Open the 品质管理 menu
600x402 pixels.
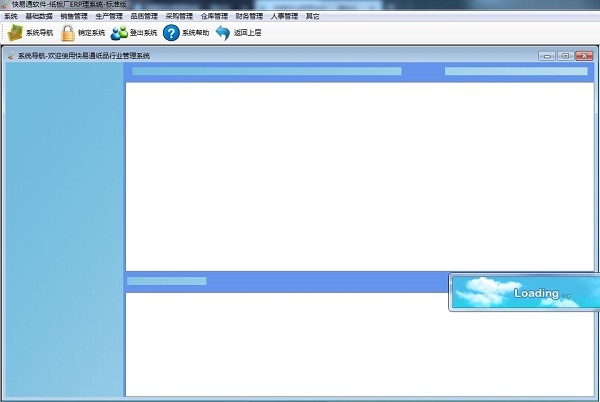(144, 16)
